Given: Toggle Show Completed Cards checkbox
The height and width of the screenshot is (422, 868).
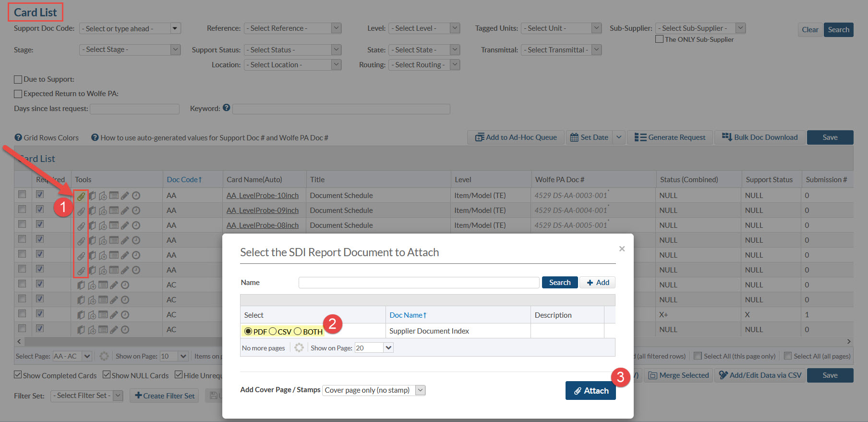Looking at the screenshot, I should 18,375.
